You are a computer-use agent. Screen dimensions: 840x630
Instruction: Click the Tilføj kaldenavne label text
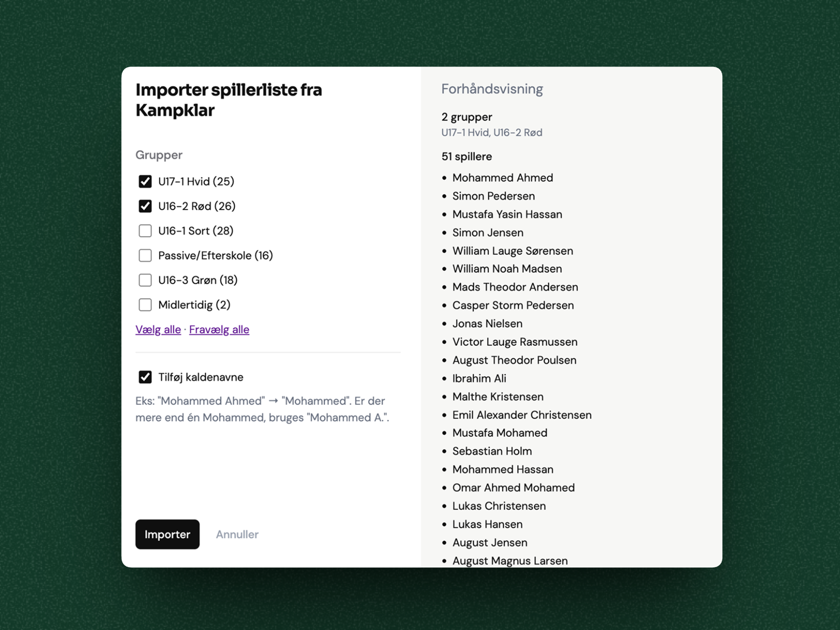tap(200, 377)
